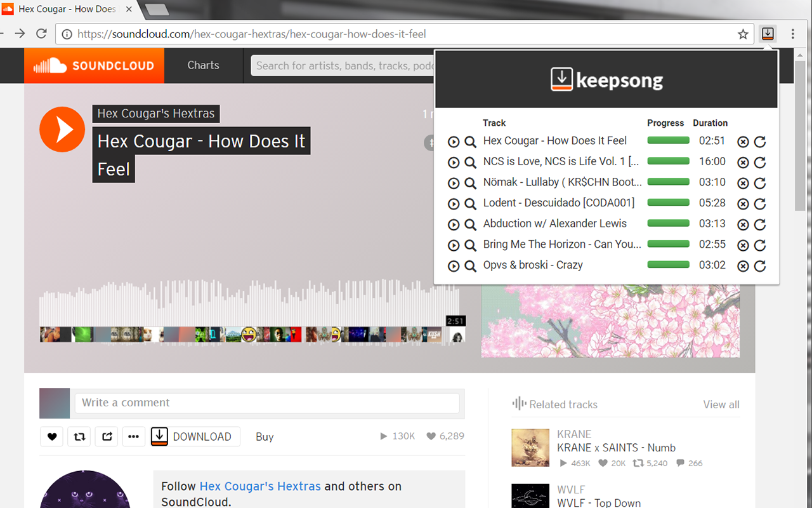Image resolution: width=812 pixels, height=508 pixels.
Task: Play Lodent - Descuidado track in keepsong
Action: point(454,204)
